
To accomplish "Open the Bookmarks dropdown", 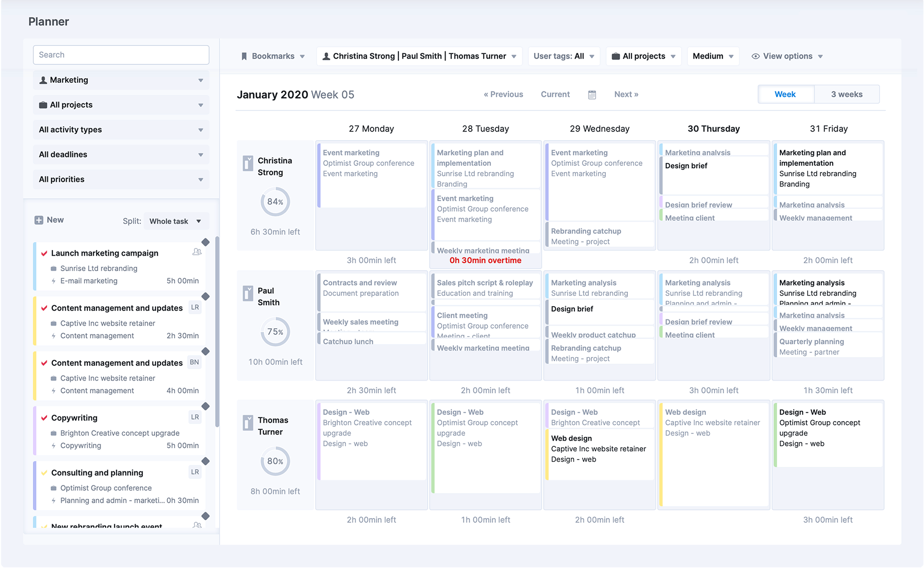I will click(x=273, y=56).
